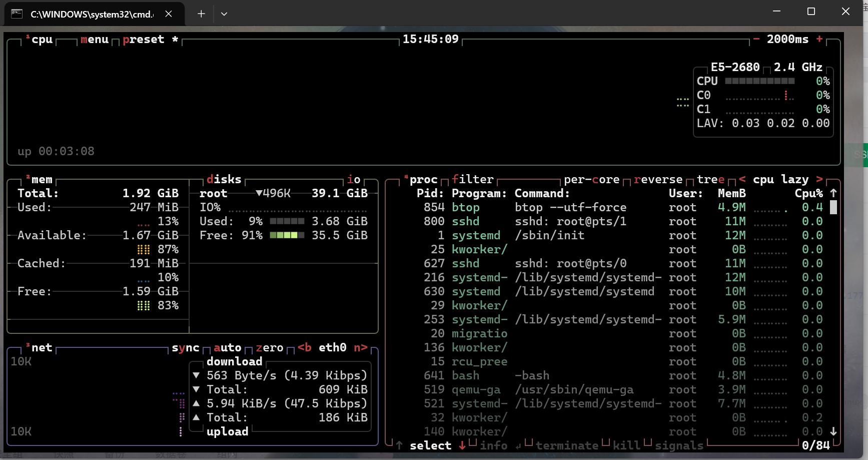
Task: Click the Cpu% column header
Action: 809,193
